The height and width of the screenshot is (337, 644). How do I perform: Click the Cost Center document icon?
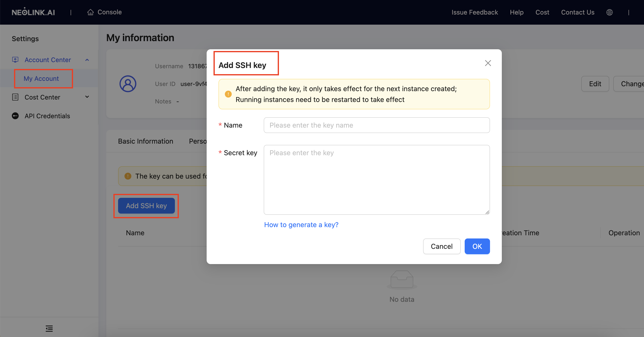pos(15,97)
